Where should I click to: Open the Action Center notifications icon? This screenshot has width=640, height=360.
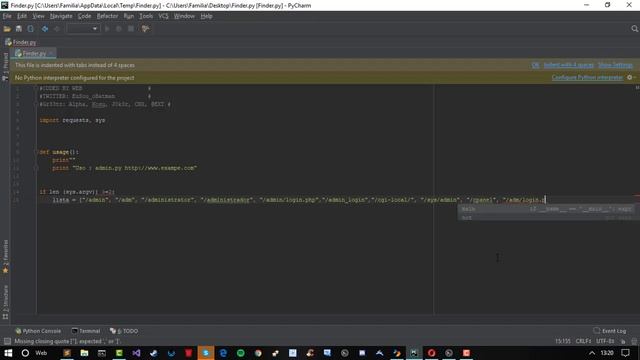click(625, 353)
